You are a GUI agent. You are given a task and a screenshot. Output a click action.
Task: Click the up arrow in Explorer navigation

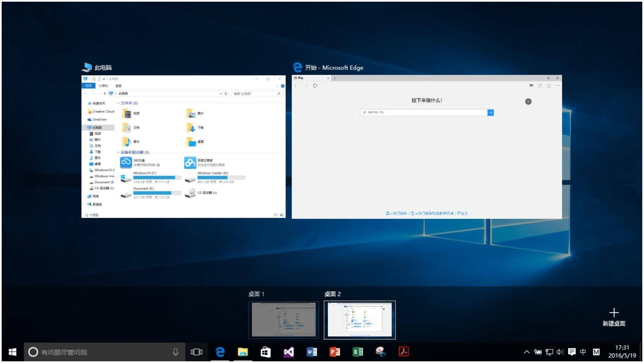click(x=105, y=94)
